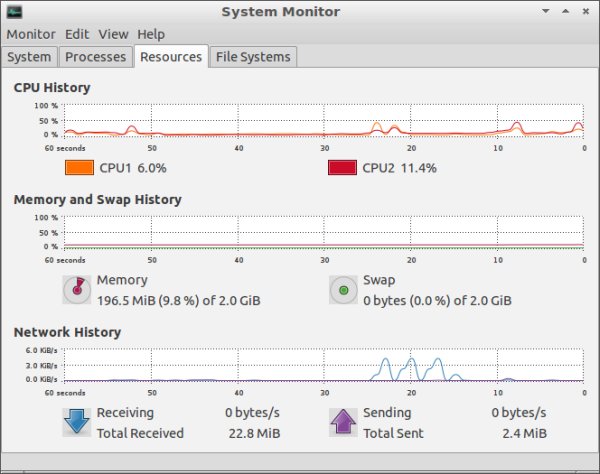Click the CPU2 11.4% label
The width and height of the screenshot is (600, 474).
point(399,168)
